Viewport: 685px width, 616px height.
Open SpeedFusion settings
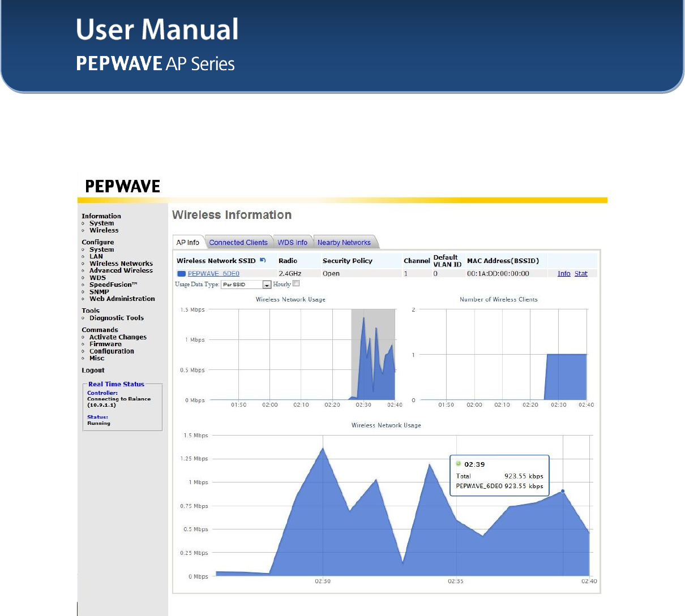[113, 285]
